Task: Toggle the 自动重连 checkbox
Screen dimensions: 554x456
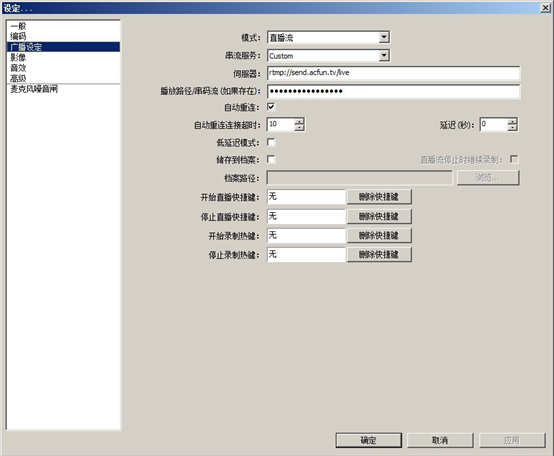Action: [271, 106]
